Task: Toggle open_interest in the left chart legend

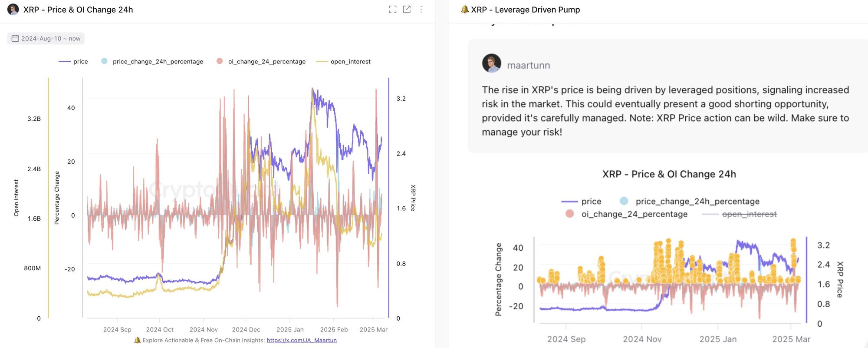Action: click(x=344, y=62)
